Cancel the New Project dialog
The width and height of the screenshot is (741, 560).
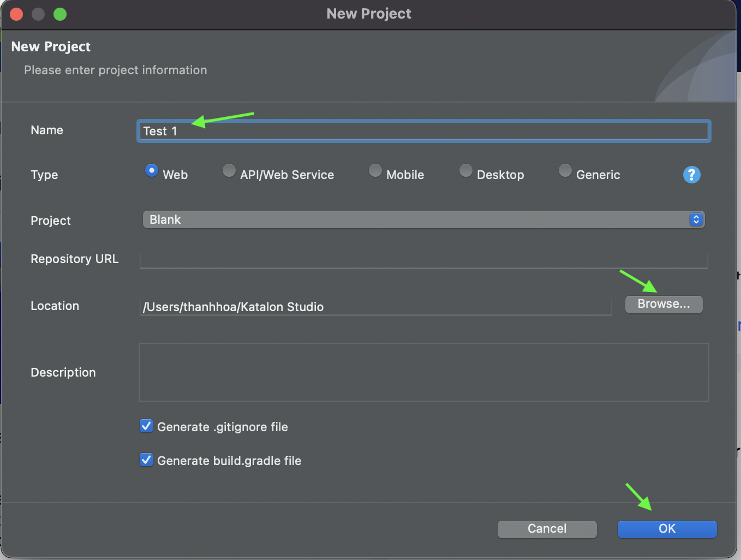(547, 529)
